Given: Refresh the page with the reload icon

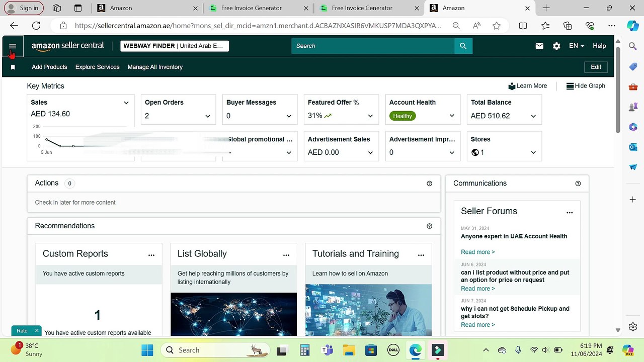Looking at the screenshot, I should (x=36, y=26).
